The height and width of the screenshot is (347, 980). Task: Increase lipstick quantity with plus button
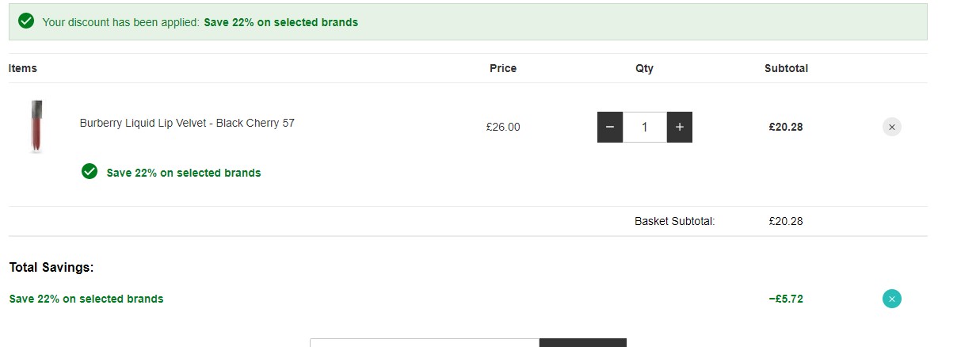[679, 127]
